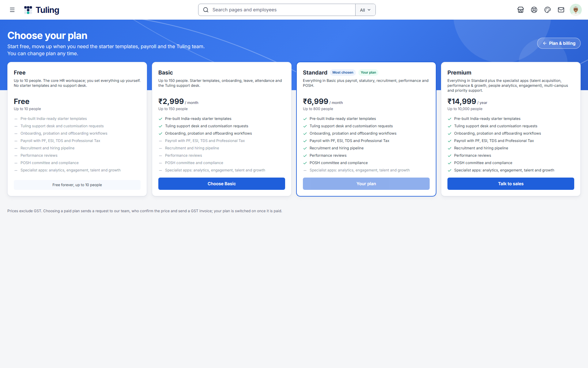Click the Choose your plan heading
The height and width of the screenshot is (368, 588).
47,36
